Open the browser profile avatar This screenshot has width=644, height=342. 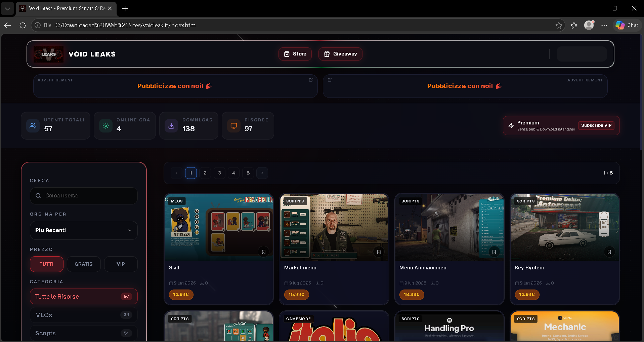(x=589, y=25)
